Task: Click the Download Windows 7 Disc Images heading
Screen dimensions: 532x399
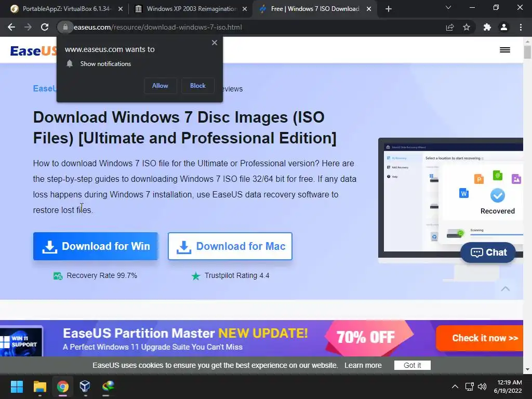Action: coord(184,128)
